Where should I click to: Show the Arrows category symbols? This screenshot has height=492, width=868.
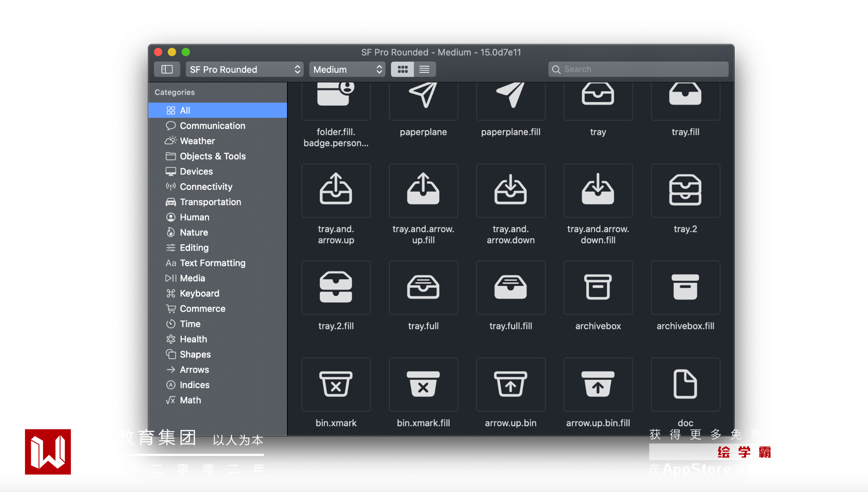[194, 370]
